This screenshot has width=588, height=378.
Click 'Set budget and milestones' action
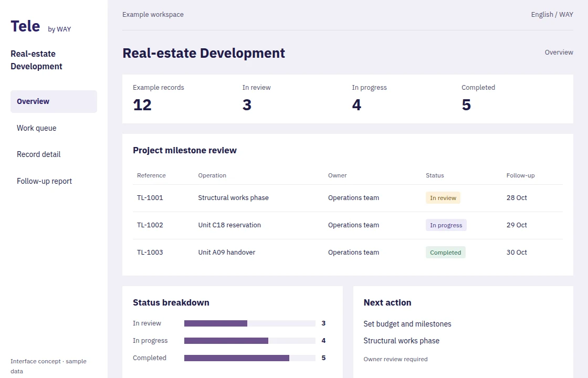click(407, 323)
